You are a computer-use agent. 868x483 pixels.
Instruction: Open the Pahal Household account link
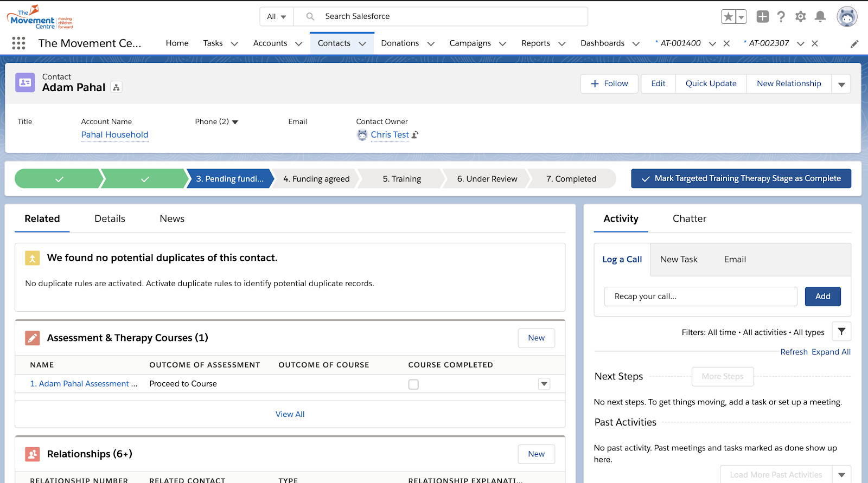point(114,135)
